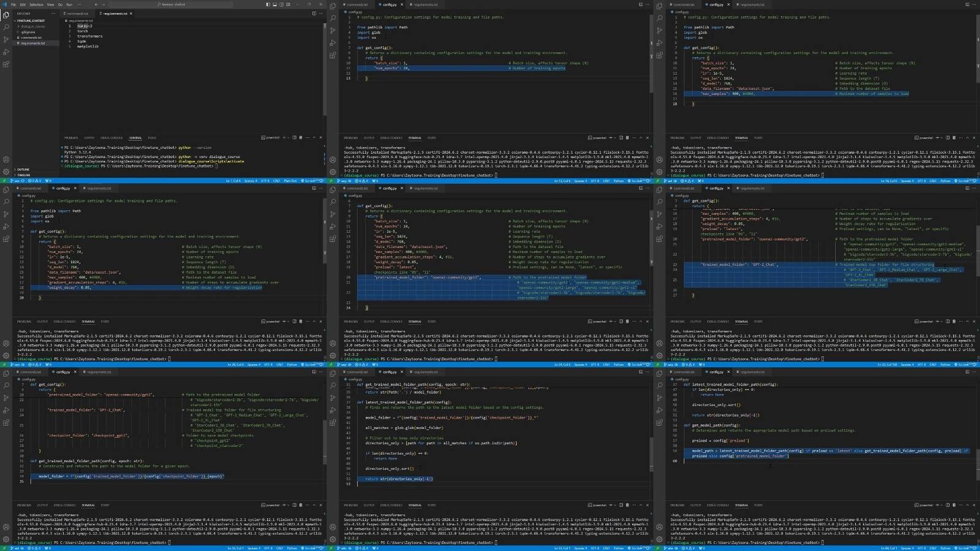The image size is (980, 551).
Task: Open Explorer view in the FINETUNE_CHATBOT sidebar window
Action: pos(6,15)
